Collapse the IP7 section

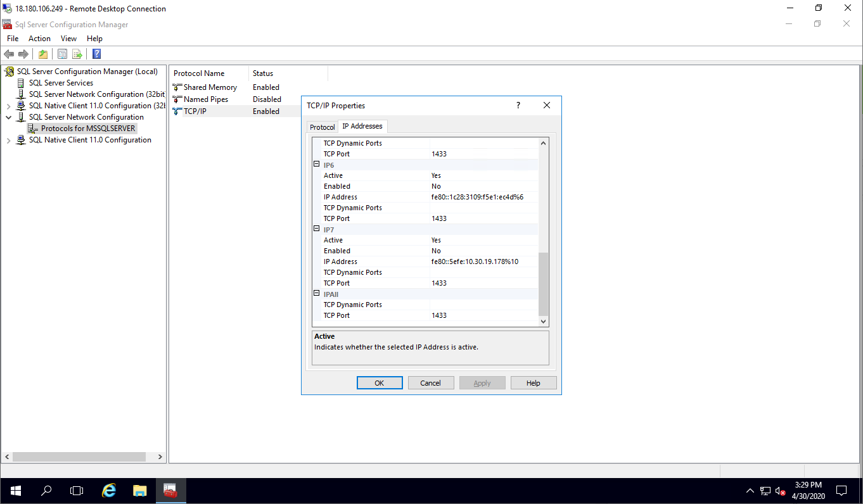click(317, 229)
